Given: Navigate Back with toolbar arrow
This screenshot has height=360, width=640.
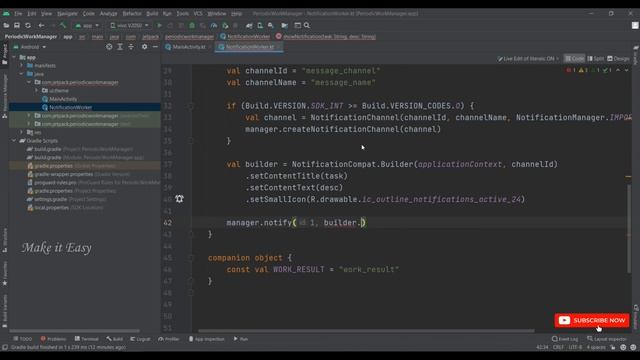Looking at the screenshot, I should click(41, 25).
